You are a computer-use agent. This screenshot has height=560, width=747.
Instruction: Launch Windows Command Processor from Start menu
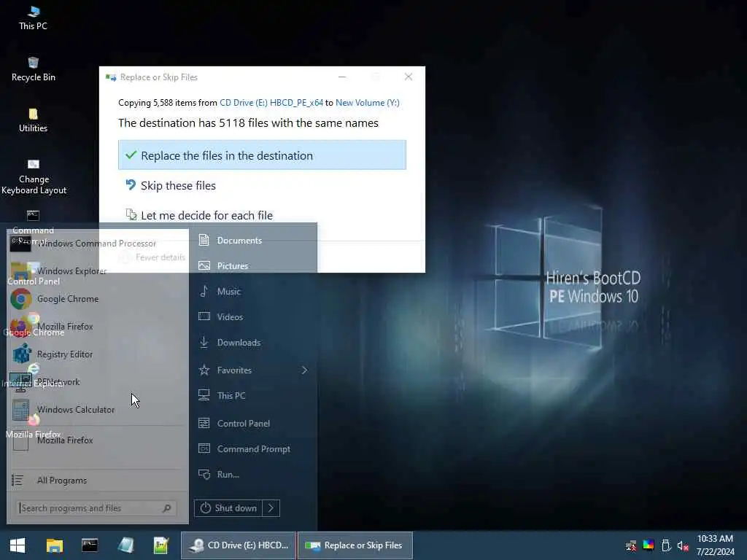[x=96, y=244]
